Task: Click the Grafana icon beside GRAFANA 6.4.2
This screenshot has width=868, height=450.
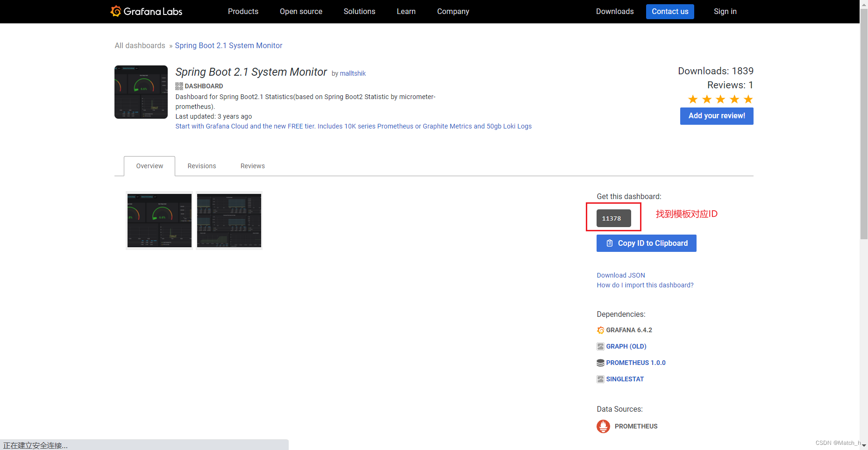Action: pos(600,330)
